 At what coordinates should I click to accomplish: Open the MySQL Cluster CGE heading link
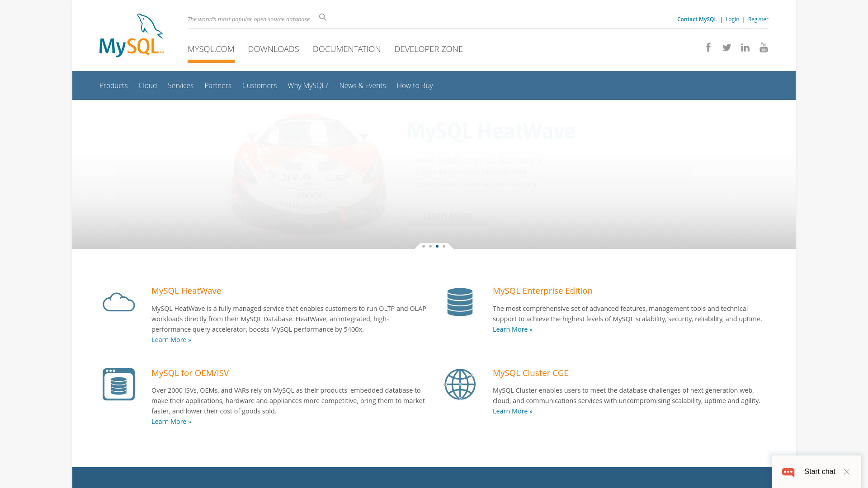click(x=530, y=373)
